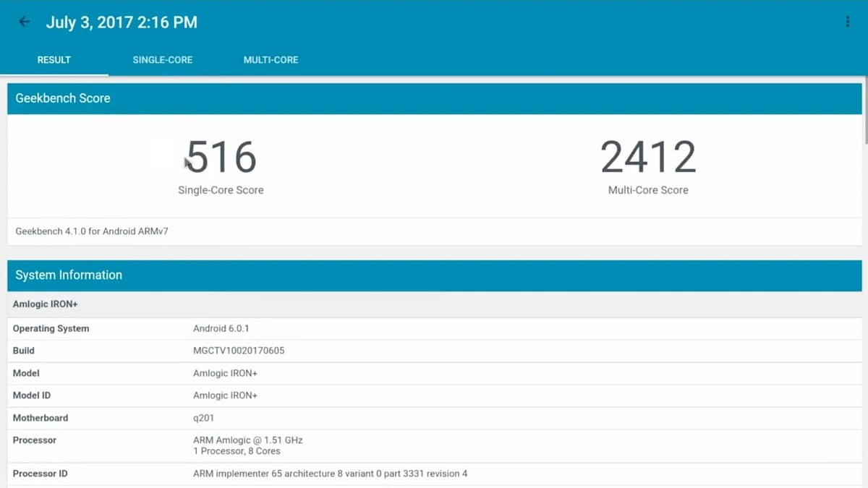The image size is (868, 488).
Task: Select the RESULT tab
Action: click(54, 60)
